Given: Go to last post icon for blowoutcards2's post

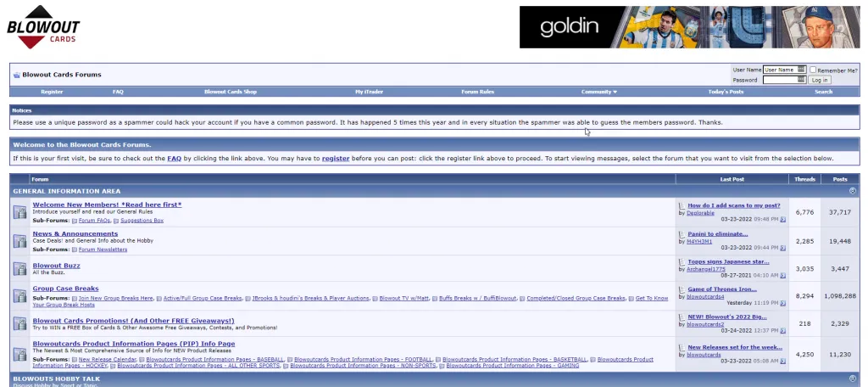Looking at the screenshot, I should click(782, 331).
